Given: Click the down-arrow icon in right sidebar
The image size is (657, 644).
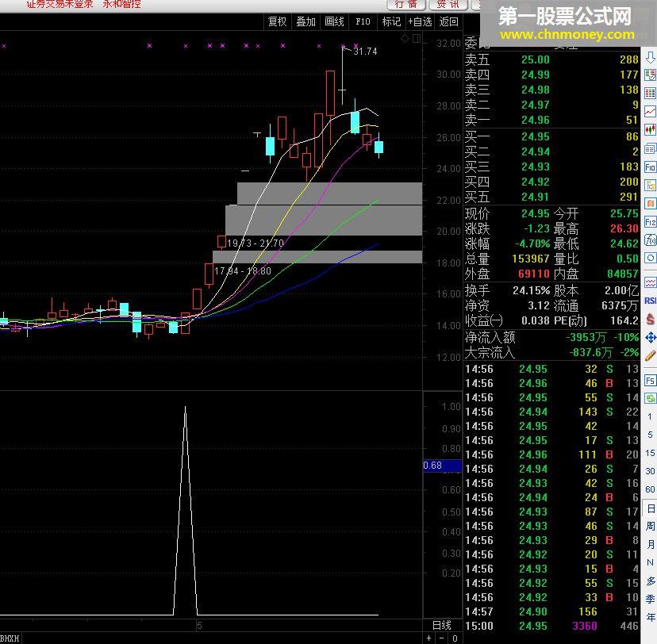Looking at the screenshot, I should [651, 57].
